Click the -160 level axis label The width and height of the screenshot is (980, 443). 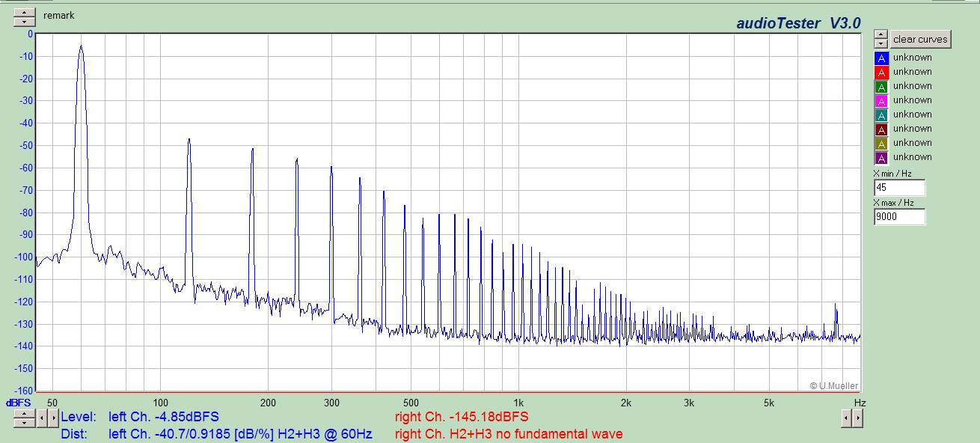pos(22,391)
